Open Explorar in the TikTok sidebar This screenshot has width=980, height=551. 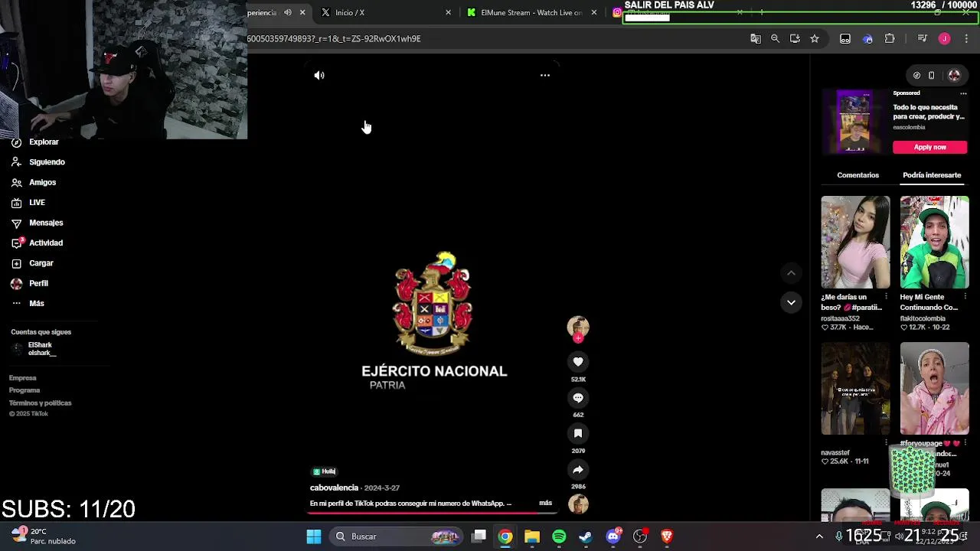[x=35, y=142]
